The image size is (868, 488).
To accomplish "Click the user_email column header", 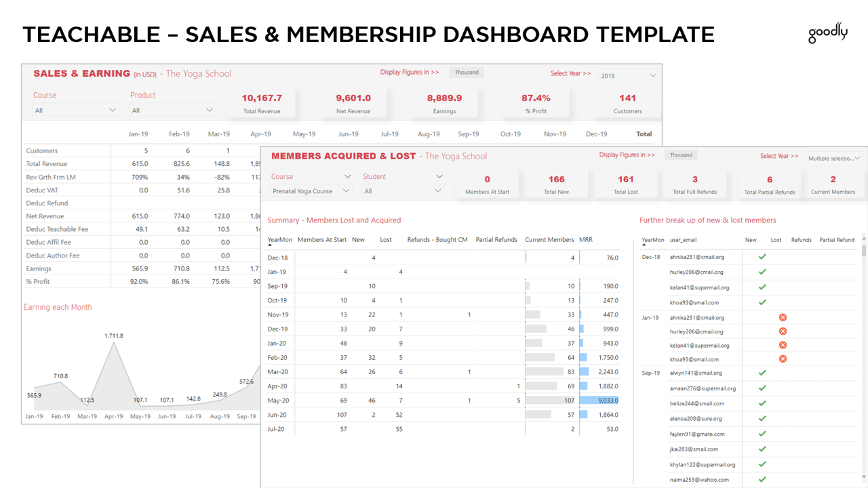I will (x=683, y=240).
